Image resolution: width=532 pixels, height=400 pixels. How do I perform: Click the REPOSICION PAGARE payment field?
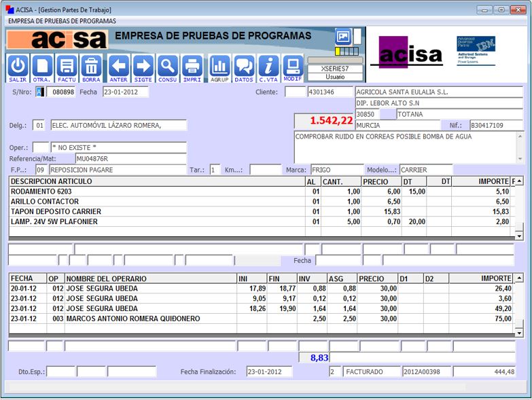118,170
